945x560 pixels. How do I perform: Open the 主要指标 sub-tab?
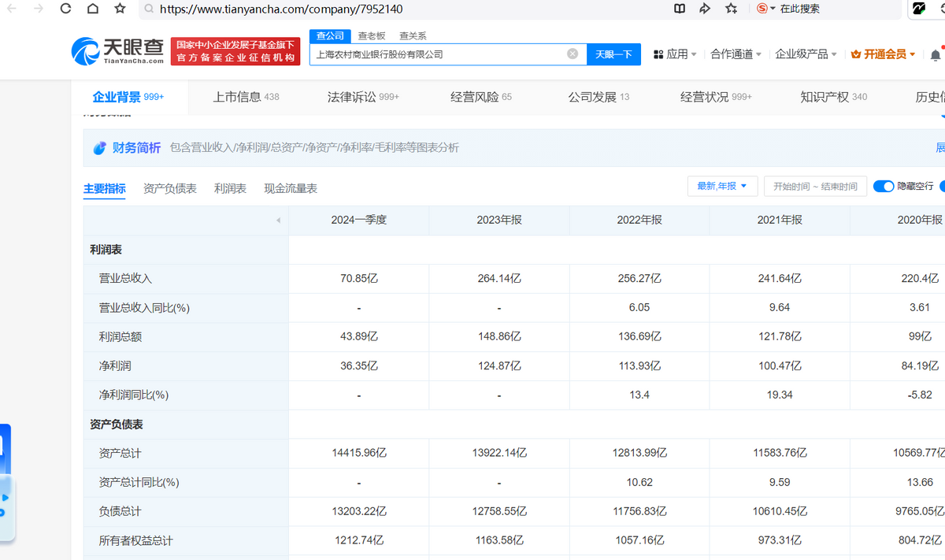[104, 188]
